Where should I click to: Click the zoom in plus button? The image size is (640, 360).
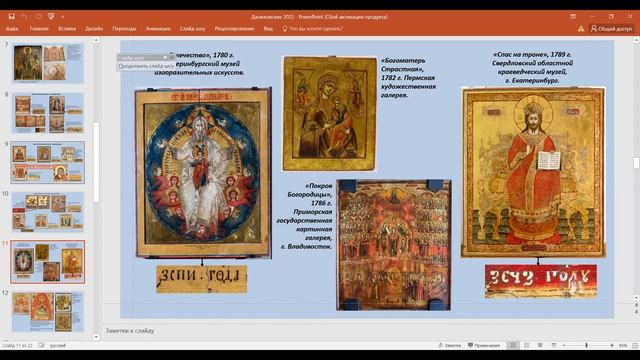[x=612, y=345]
